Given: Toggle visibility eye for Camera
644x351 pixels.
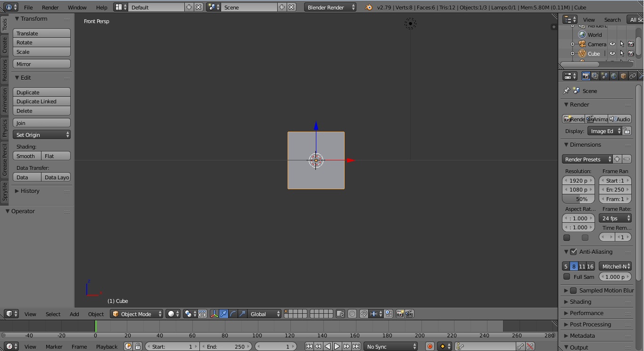Looking at the screenshot, I should pos(612,44).
